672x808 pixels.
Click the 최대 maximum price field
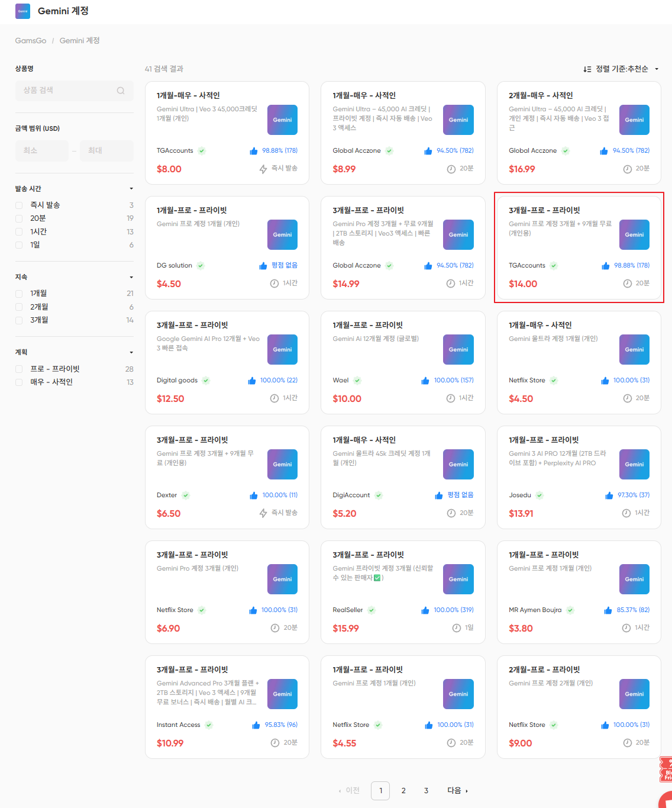click(106, 151)
